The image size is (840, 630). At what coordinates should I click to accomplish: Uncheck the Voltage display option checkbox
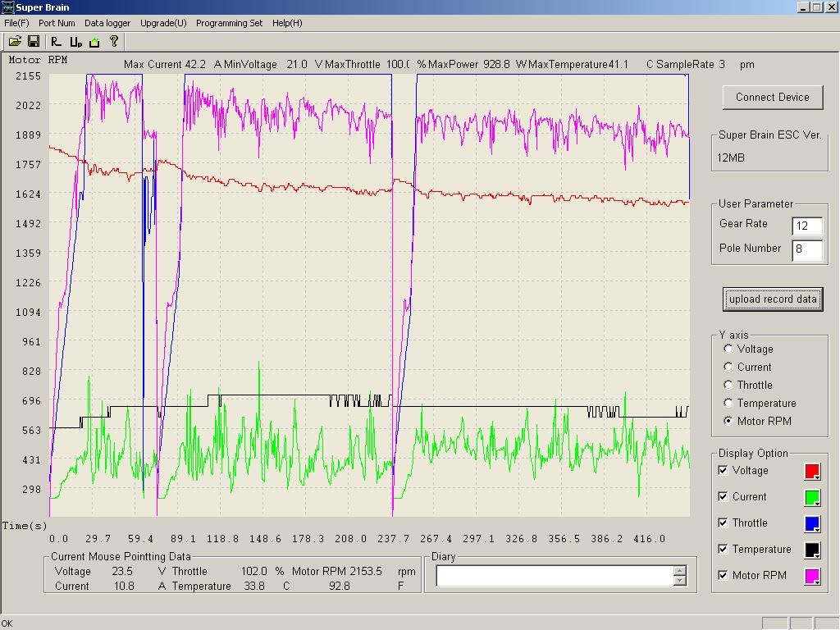[724, 470]
